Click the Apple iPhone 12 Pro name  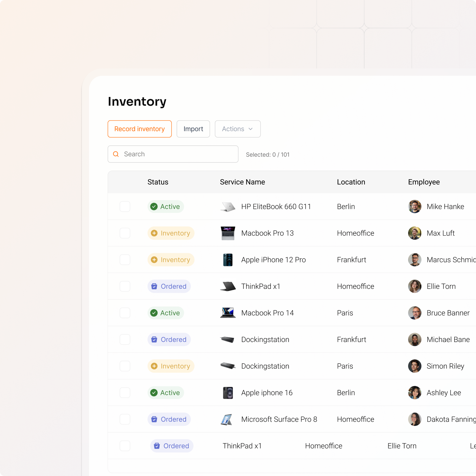coord(273,260)
